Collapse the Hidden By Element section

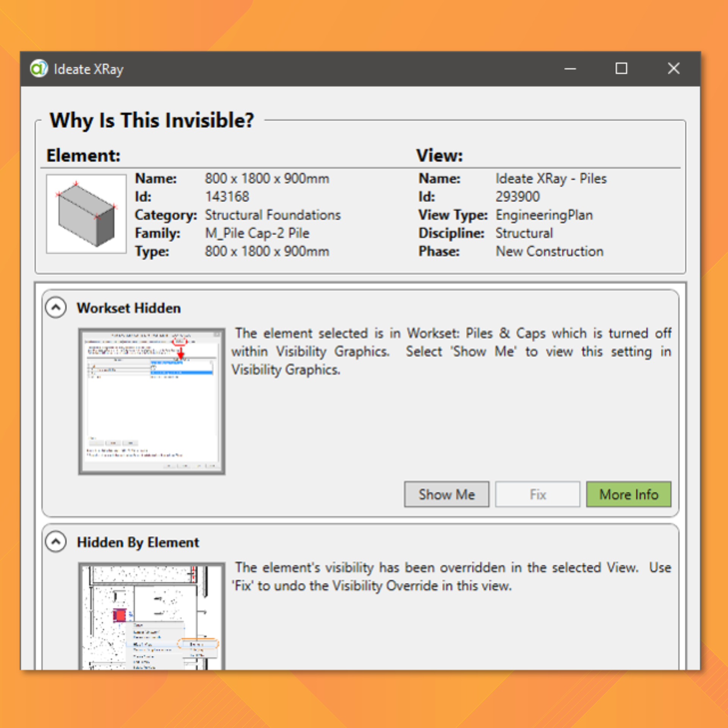coord(56,541)
